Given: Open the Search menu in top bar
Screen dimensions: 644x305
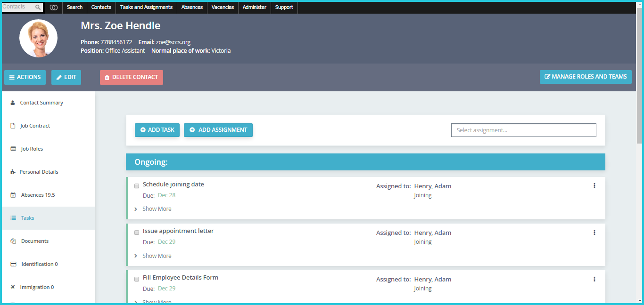Looking at the screenshot, I should coord(74,7).
